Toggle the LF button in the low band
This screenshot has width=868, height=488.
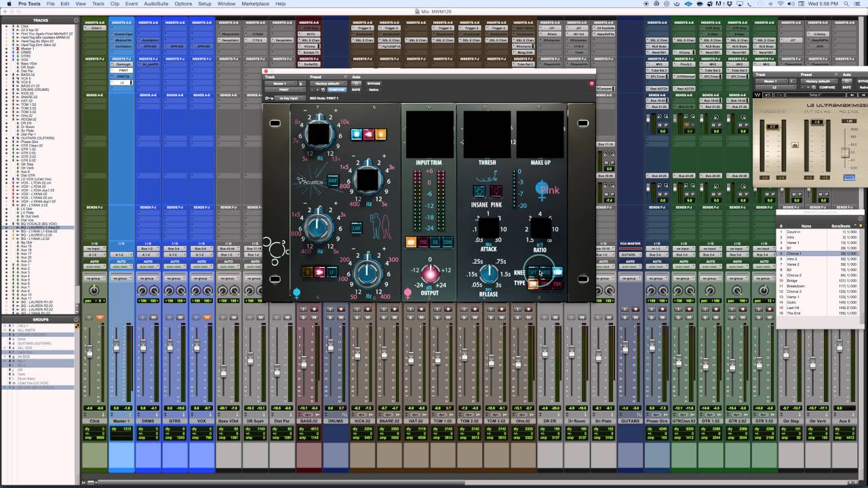pyautogui.click(x=332, y=272)
